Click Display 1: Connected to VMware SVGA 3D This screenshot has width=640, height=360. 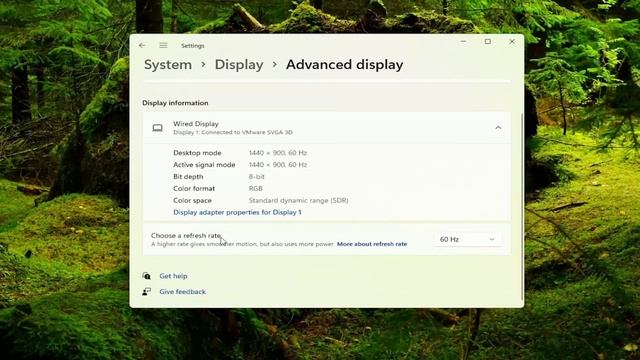(233, 132)
